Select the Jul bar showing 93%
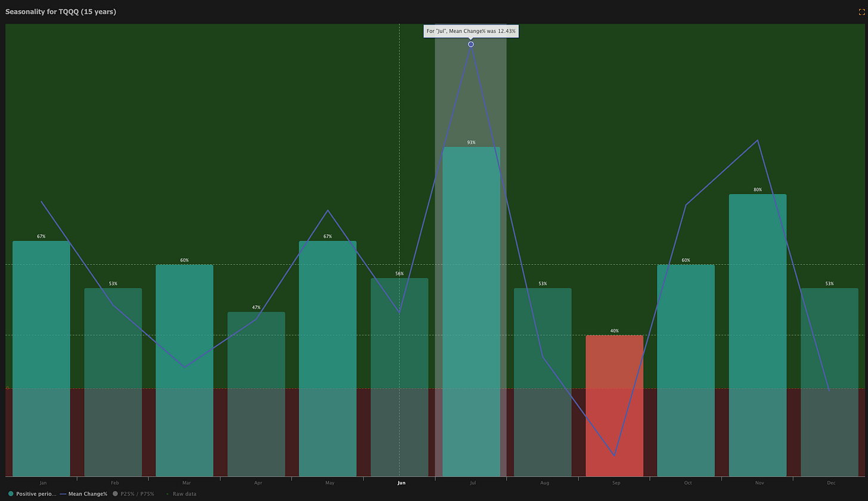The height and width of the screenshot is (501, 868). (x=471, y=311)
